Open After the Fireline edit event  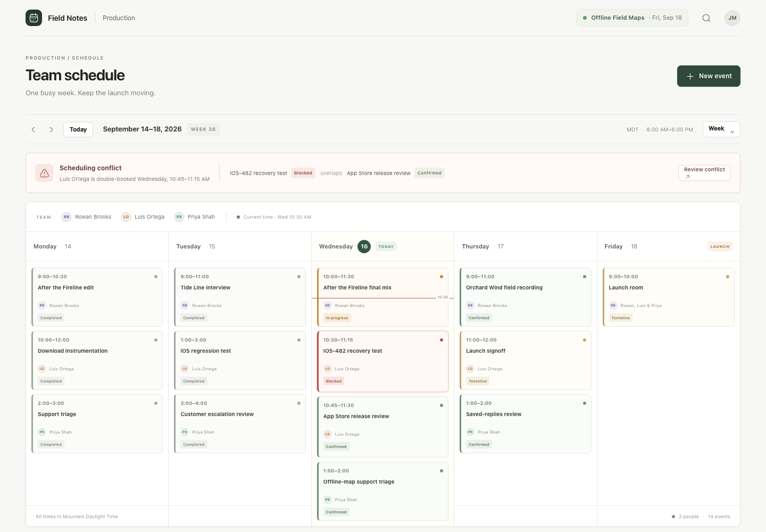[x=97, y=297]
